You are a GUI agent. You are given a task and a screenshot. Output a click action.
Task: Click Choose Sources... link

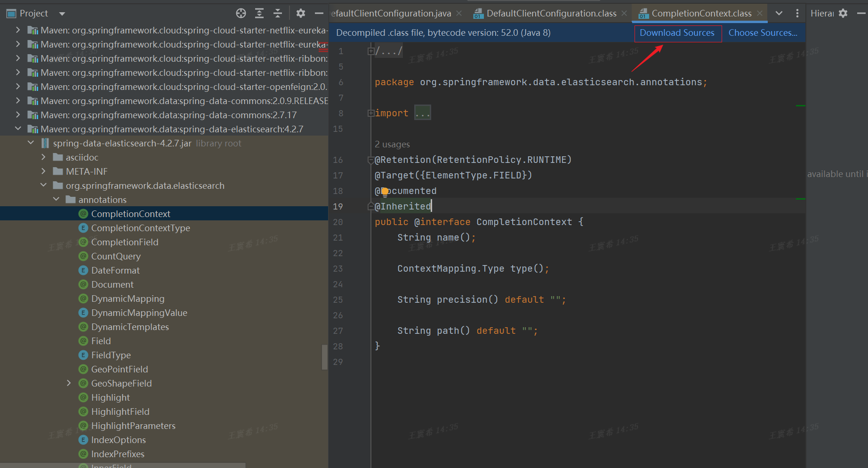point(763,33)
